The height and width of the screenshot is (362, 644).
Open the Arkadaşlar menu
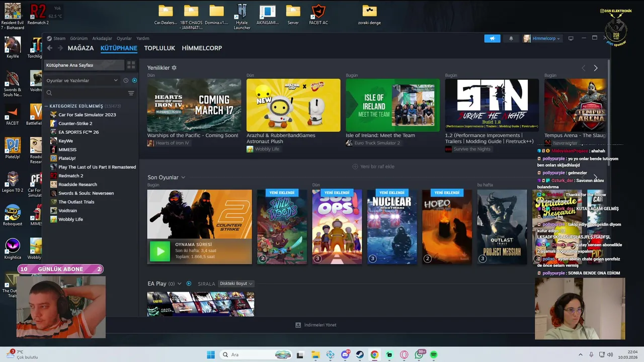click(x=102, y=38)
